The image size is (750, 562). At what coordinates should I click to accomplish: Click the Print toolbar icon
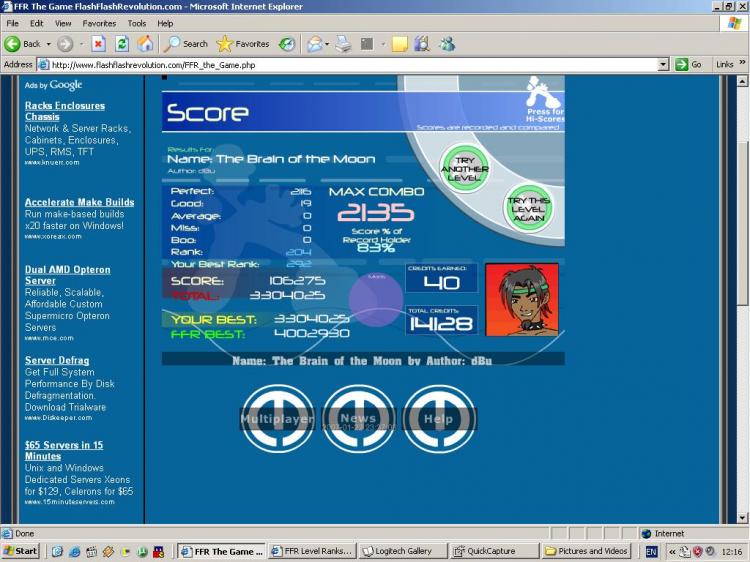[343, 44]
